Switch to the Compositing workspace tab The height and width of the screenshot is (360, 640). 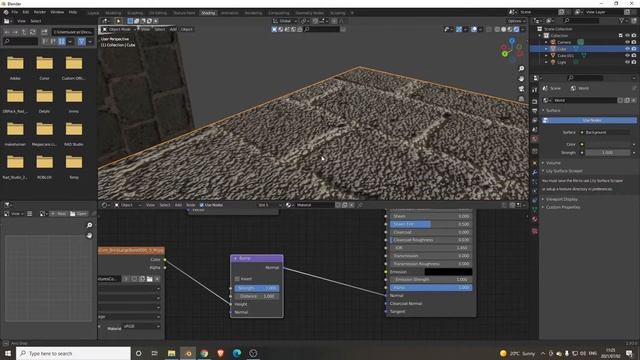click(x=279, y=13)
